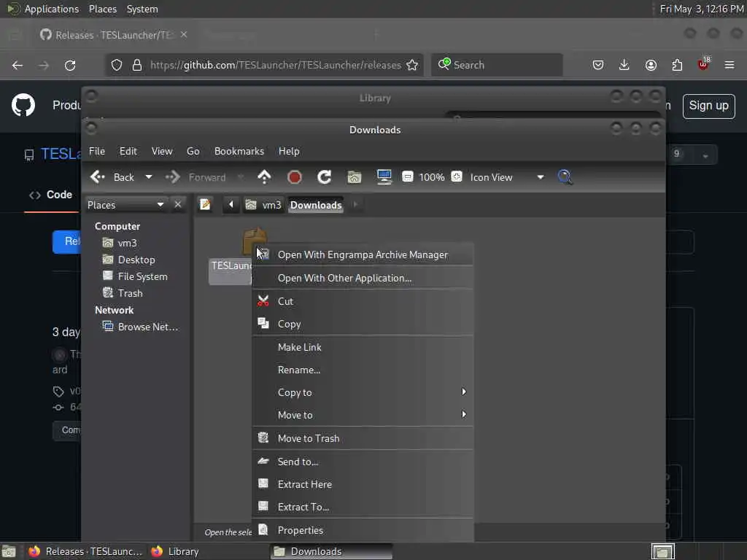The image size is (747, 560).
Task: Click the GitHub logo
Action: [x=23, y=105]
